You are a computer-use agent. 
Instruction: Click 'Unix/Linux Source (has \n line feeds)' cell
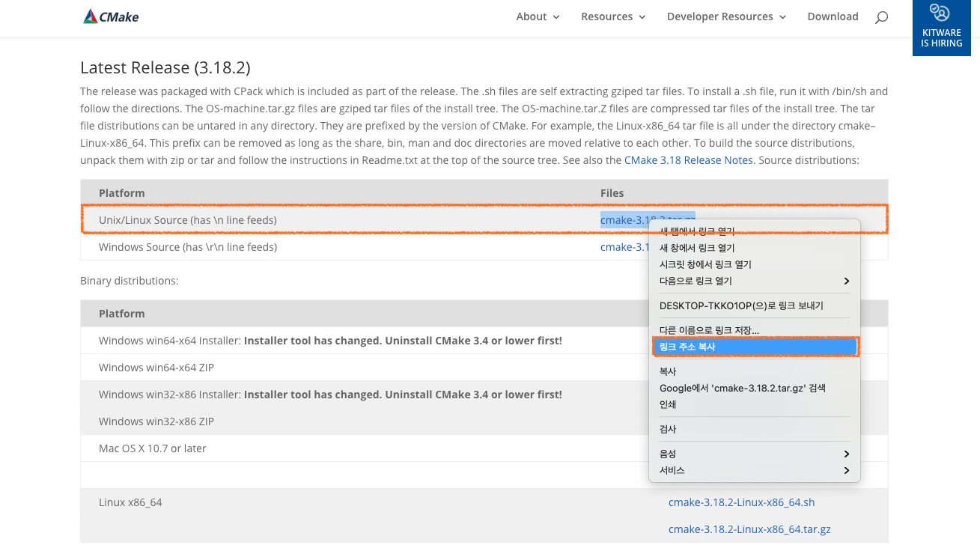tap(188, 220)
